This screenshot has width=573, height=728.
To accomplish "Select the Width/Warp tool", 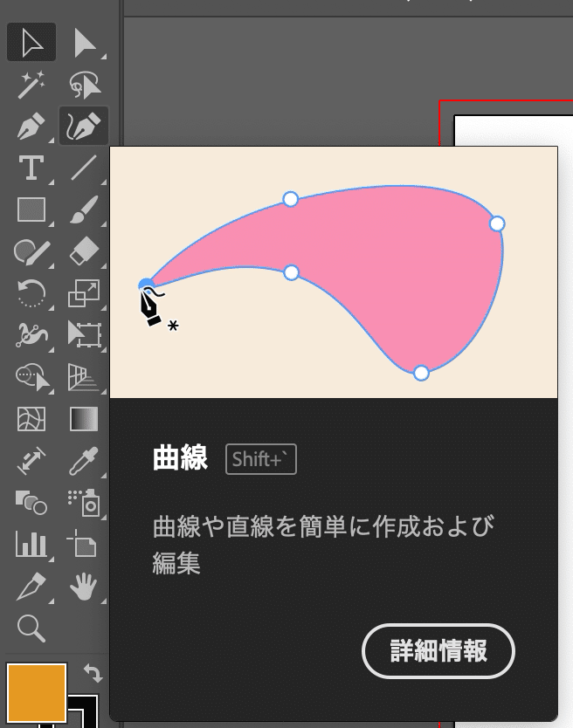I will click(31, 334).
